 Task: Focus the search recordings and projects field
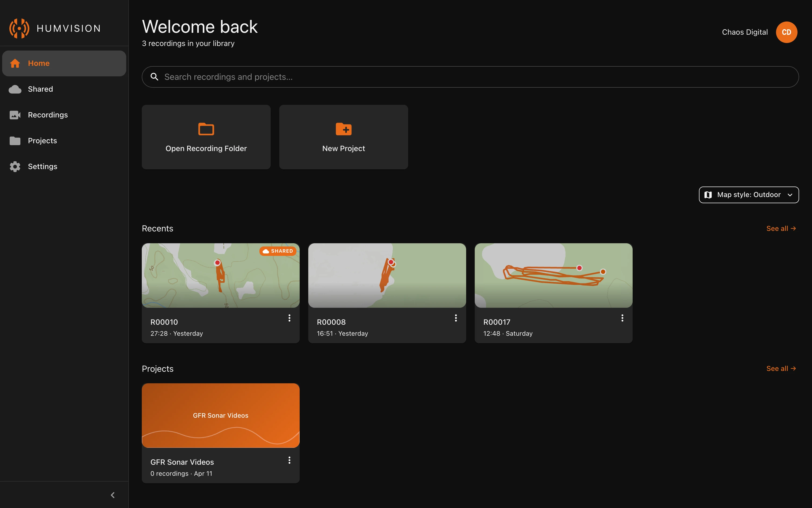point(470,77)
